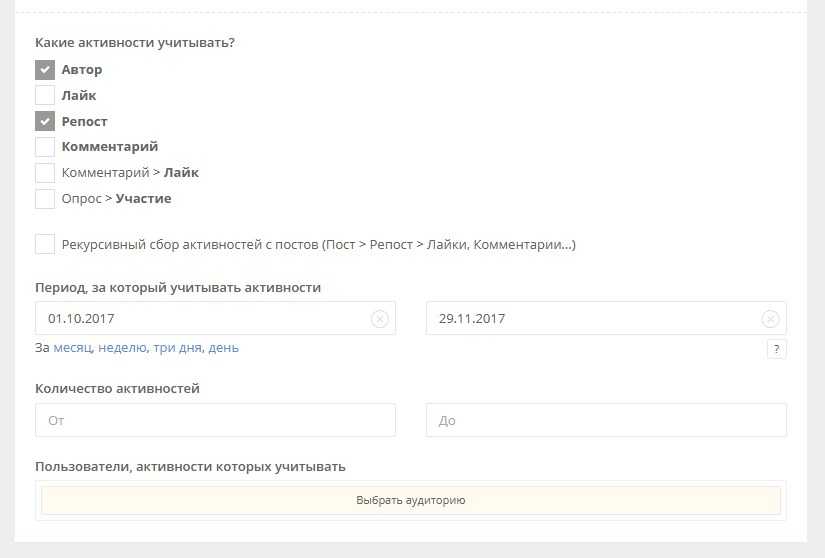
Task: Enable the Лайк checkbox
Action: point(45,96)
